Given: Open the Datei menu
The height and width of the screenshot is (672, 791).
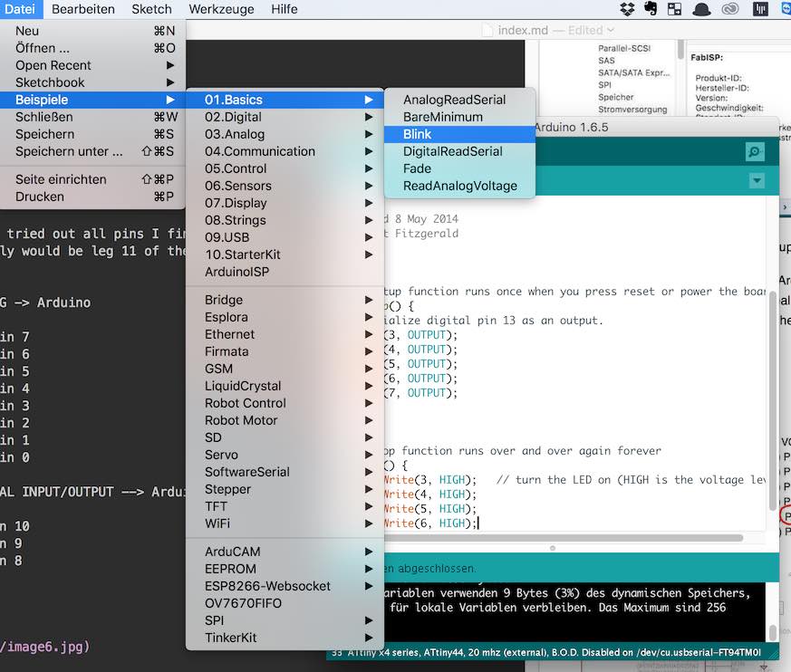Looking at the screenshot, I should 20,9.
